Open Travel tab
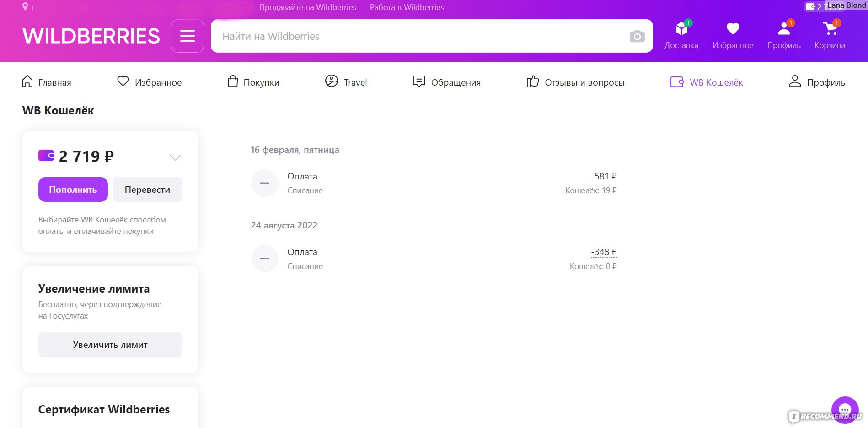The height and width of the screenshot is (428, 868). 346,82
